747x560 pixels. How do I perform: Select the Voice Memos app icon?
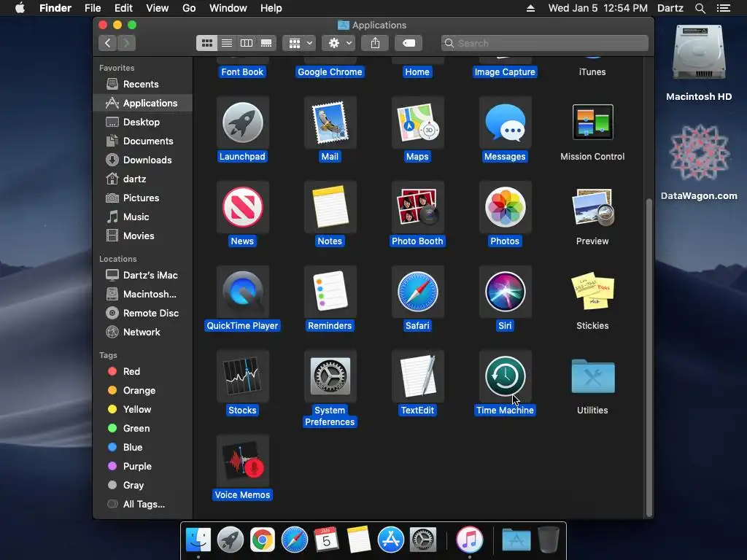[x=242, y=461]
